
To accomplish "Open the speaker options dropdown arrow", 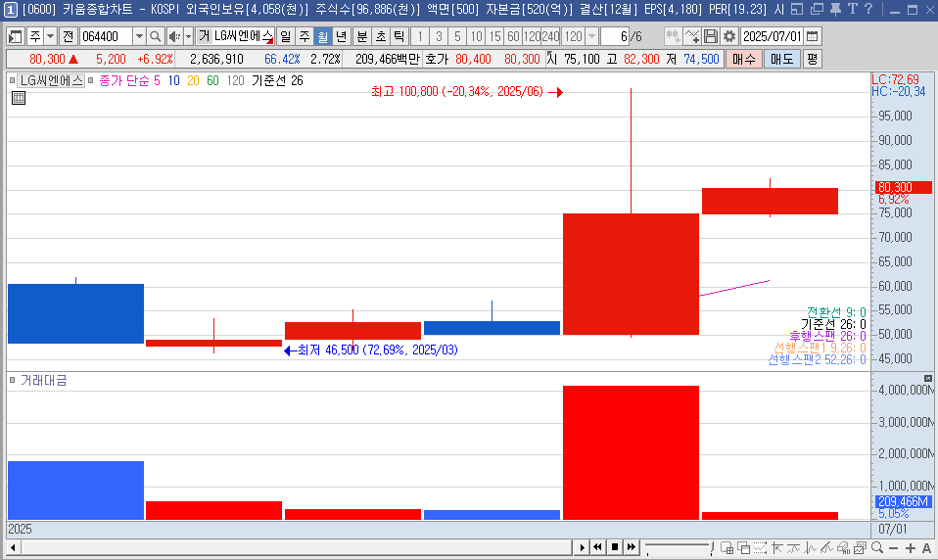I will point(188,36).
